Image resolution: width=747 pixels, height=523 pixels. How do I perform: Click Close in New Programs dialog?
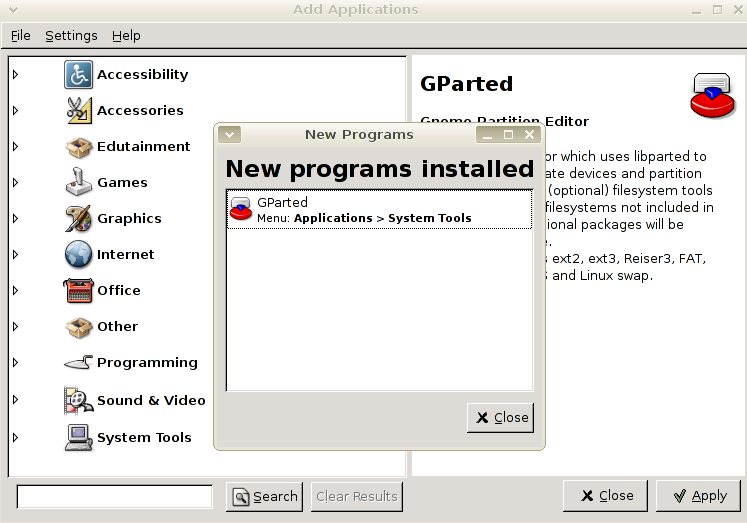(501, 418)
